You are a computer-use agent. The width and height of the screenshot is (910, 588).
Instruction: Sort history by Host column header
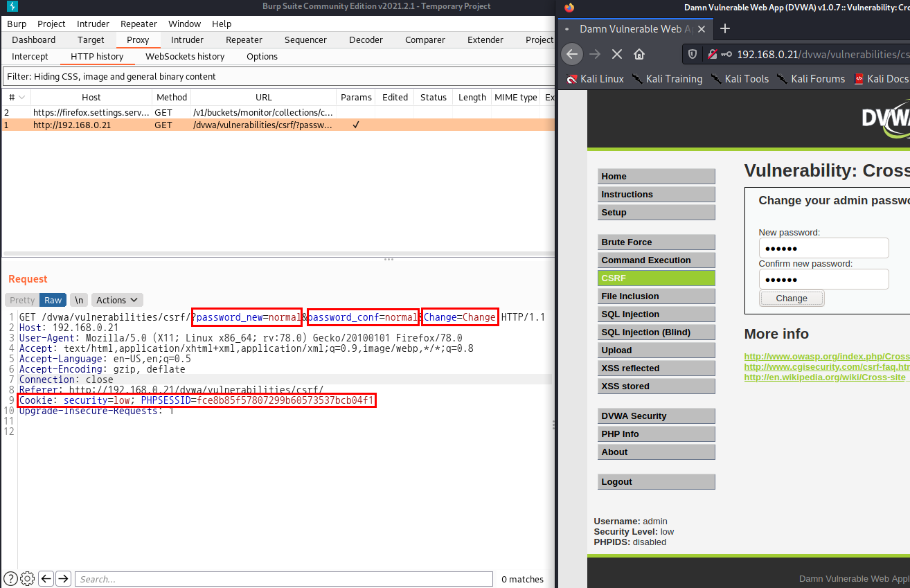click(91, 98)
